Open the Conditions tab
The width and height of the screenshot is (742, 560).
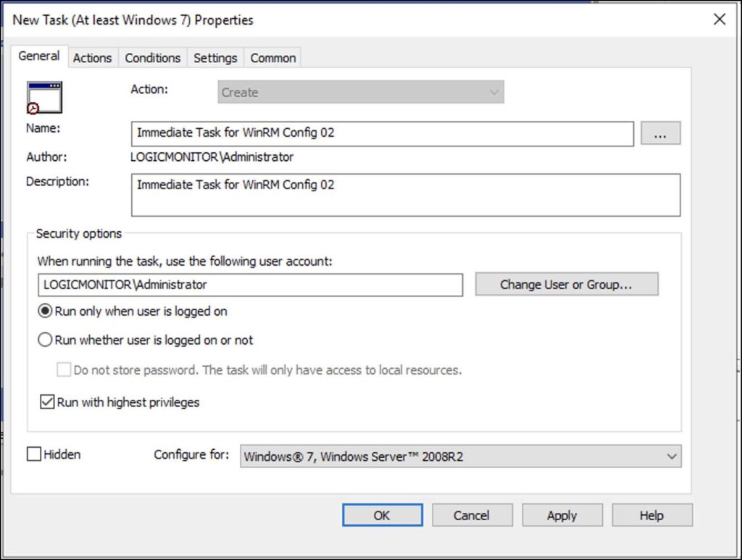pos(152,57)
